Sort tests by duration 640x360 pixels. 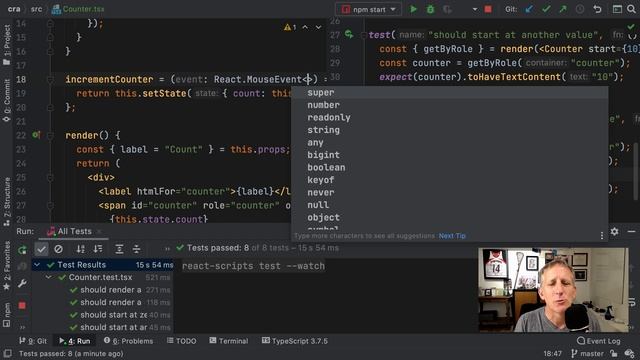(98, 249)
